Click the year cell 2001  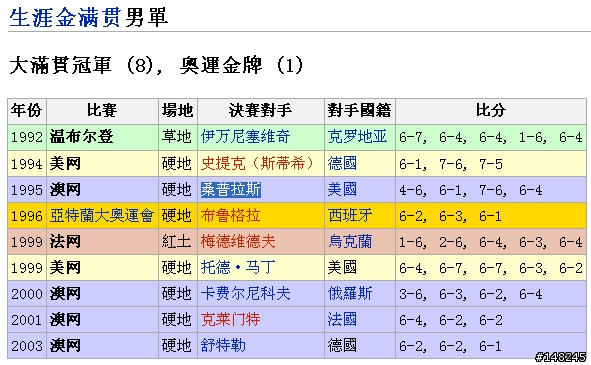pyautogui.click(x=26, y=320)
